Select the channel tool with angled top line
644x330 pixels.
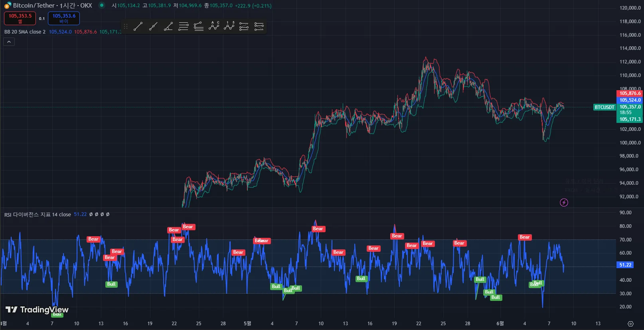click(x=199, y=27)
